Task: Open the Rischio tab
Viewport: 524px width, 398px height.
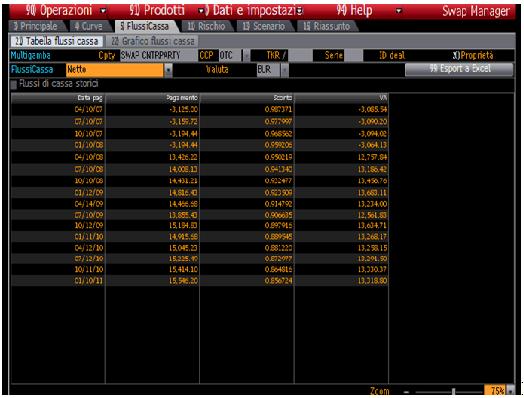Action: pyautogui.click(x=206, y=26)
